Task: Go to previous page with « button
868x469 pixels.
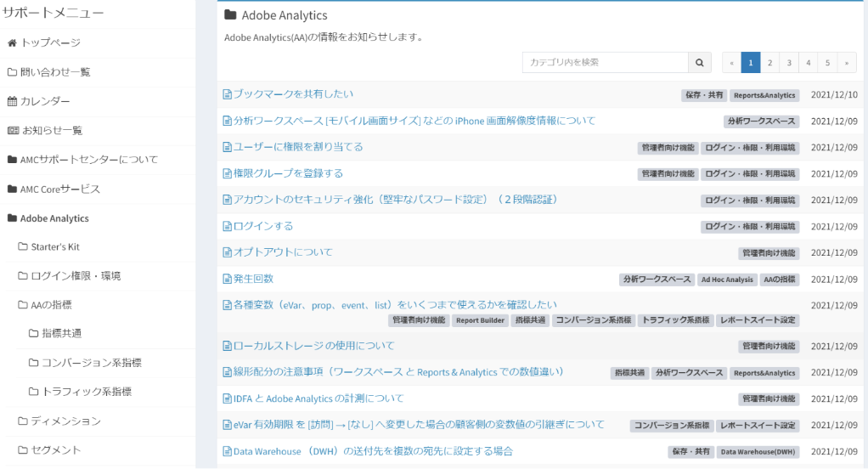Action: coord(731,63)
